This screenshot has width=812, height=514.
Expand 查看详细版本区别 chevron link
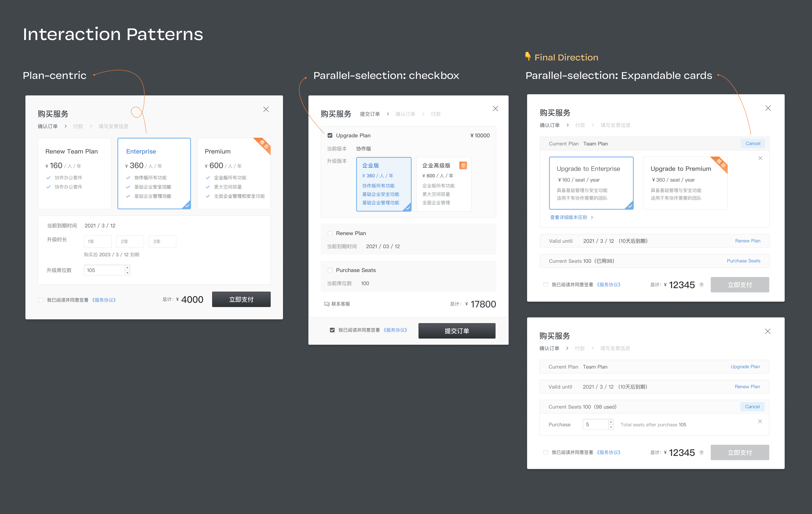(x=592, y=217)
